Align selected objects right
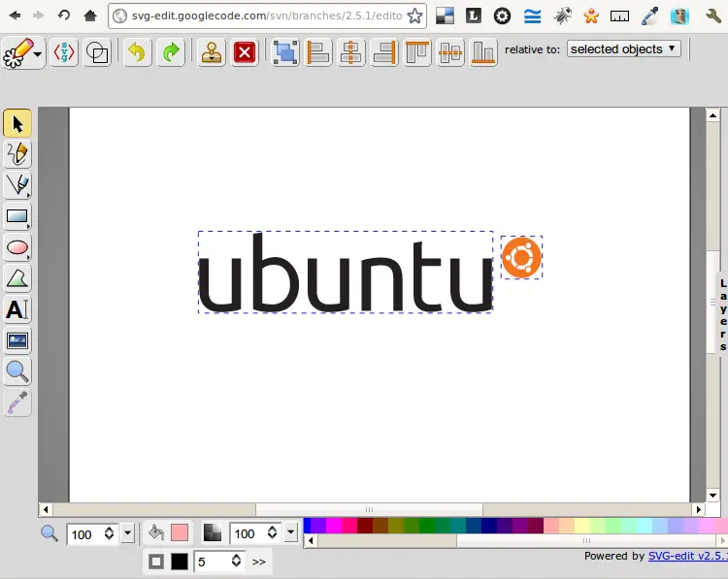This screenshot has width=728, height=579. pyautogui.click(x=384, y=52)
